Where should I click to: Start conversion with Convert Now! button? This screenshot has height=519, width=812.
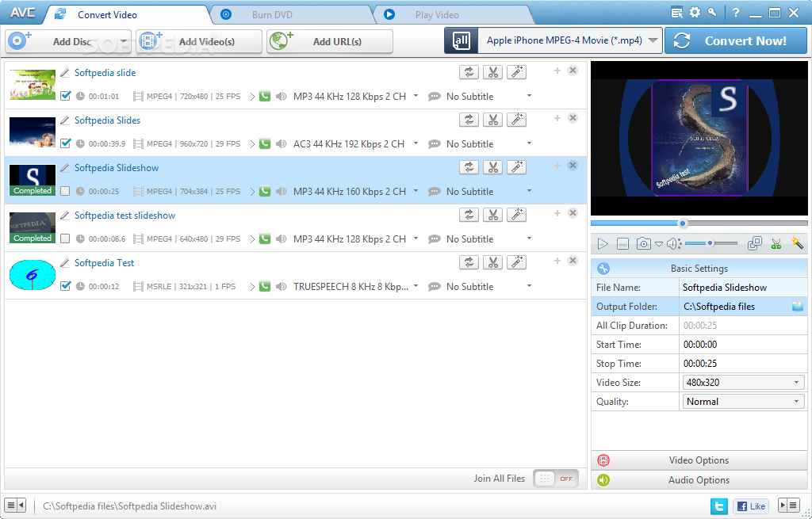click(x=735, y=40)
